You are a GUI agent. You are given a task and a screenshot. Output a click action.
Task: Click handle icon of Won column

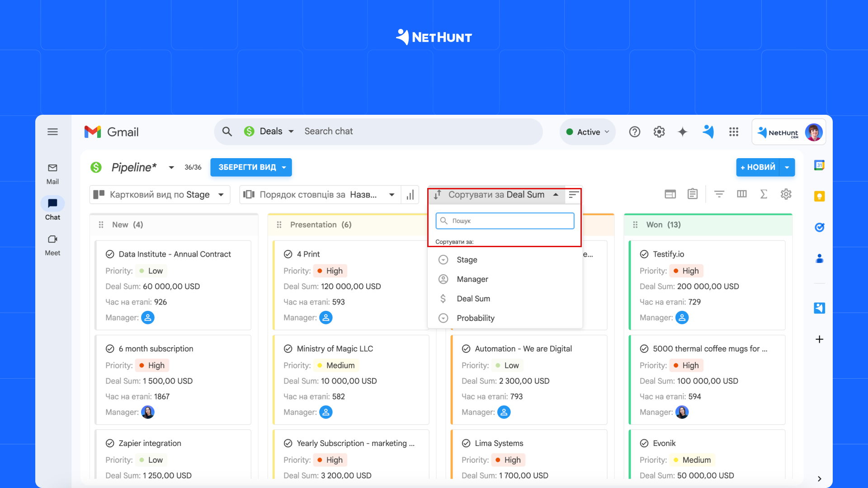tap(635, 225)
